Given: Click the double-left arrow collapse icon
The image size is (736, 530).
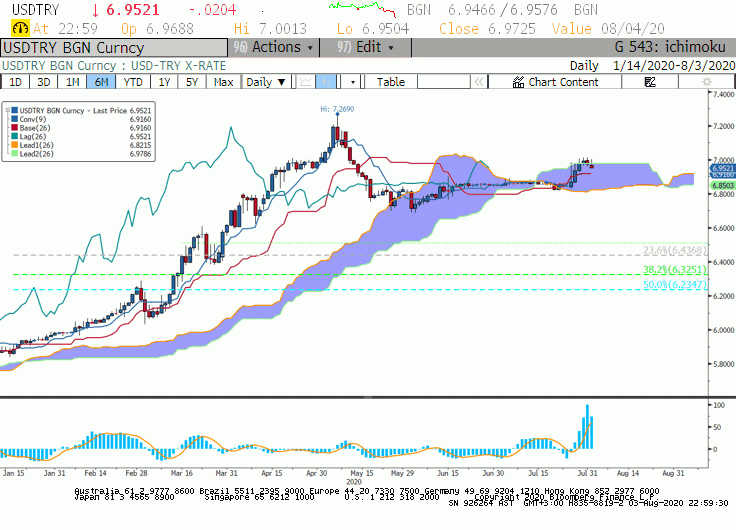Looking at the screenshot, I should pyautogui.click(x=479, y=82).
